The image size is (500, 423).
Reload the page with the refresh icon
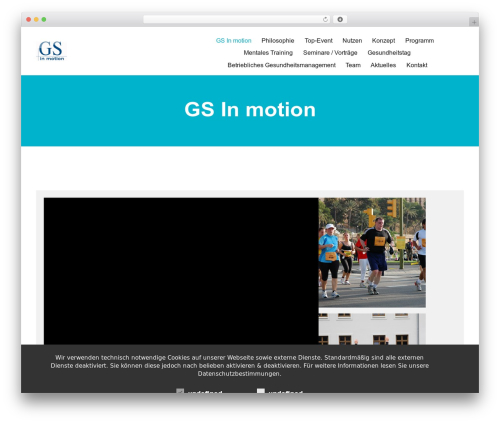click(325, 19)
